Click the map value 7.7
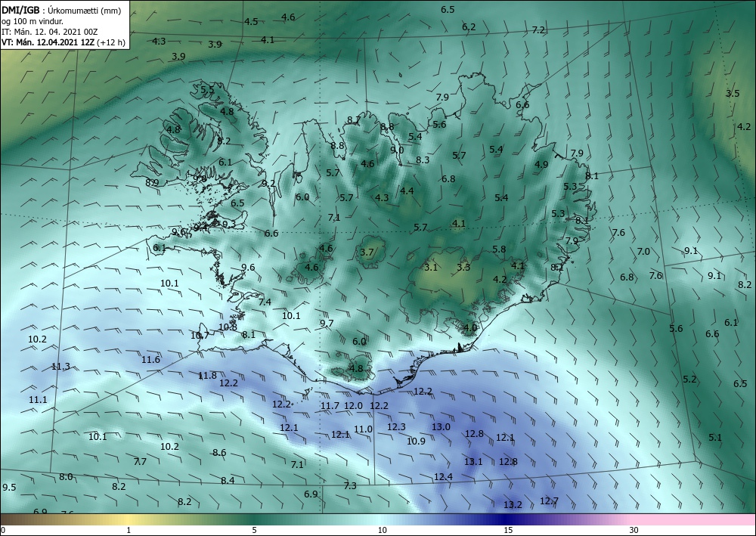Viewport: 756px width, 536px height. pyautogui.click(x=140, y=462)
